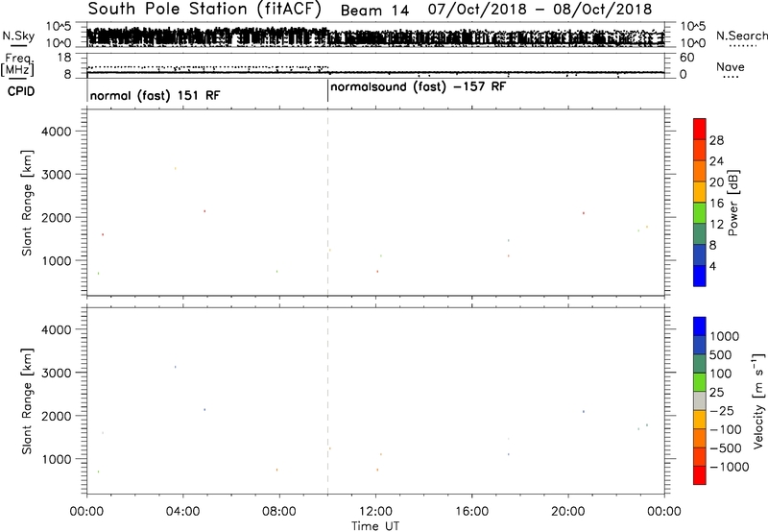
Task: Click the yellow 16 dB power colorbar segment
Action: (700, 192)
